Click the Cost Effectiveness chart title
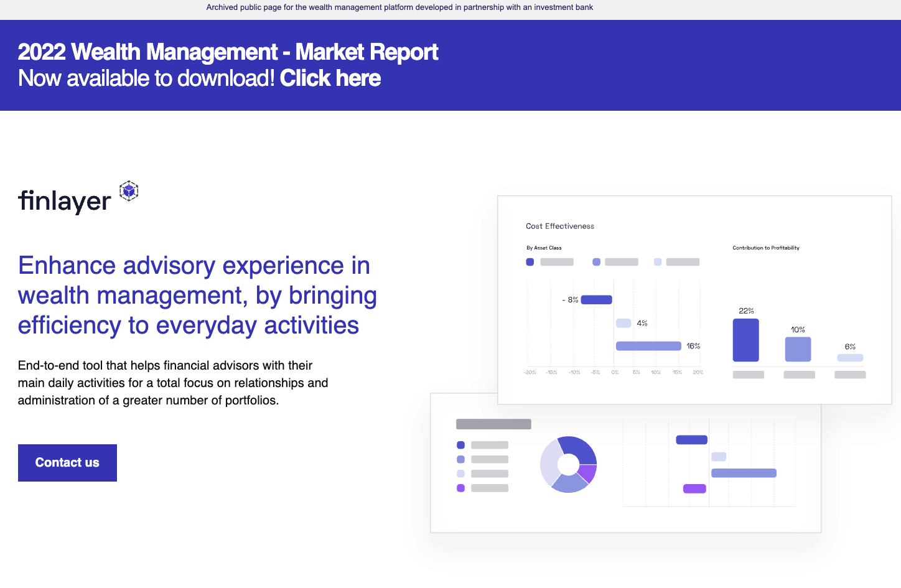 click(560, 226)
